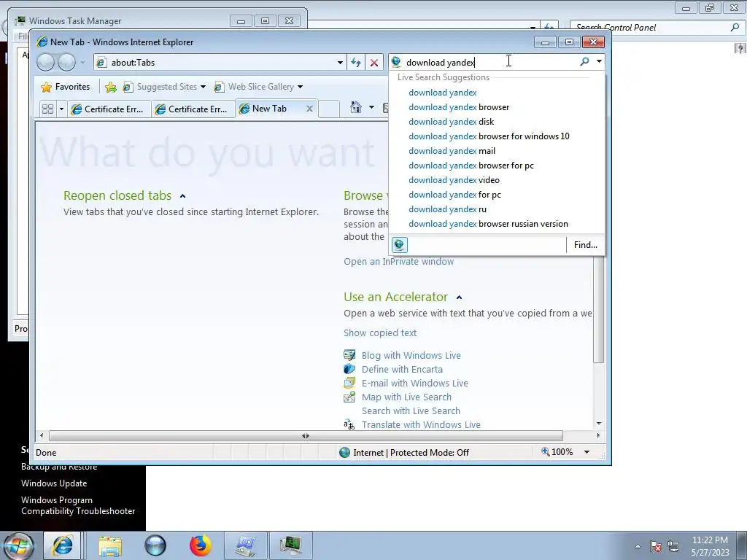Screen dimensions: 747x560
Task: Click the Show copied text link
Action: tap(380, 332)
